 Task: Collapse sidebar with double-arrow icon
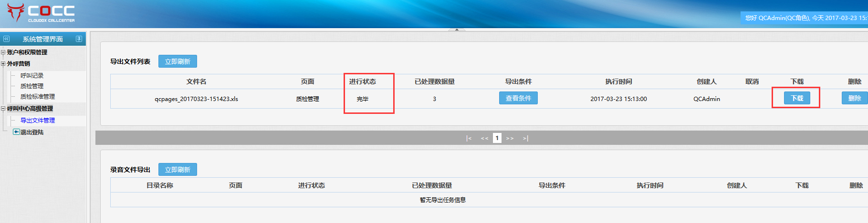click(7, 39)
